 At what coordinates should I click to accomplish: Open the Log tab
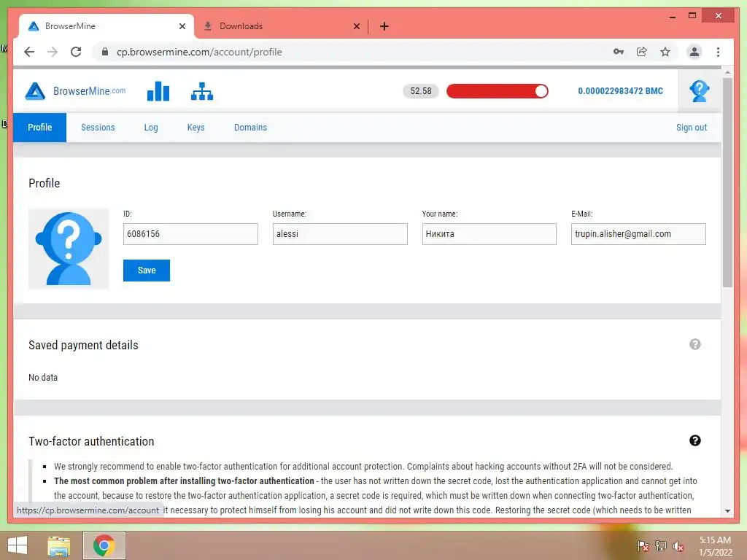pos(150,127)
